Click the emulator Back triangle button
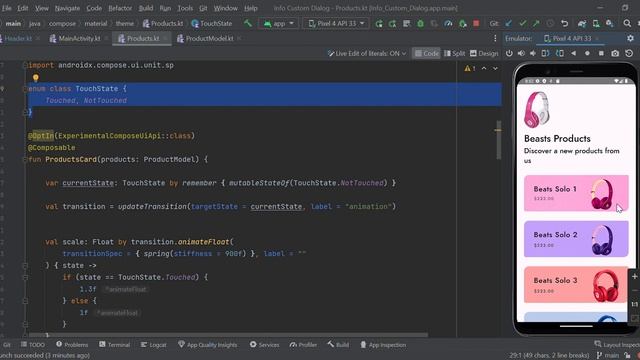Image resolution: width=640 pixels, height=360 pixels. (x=573, y=53)
